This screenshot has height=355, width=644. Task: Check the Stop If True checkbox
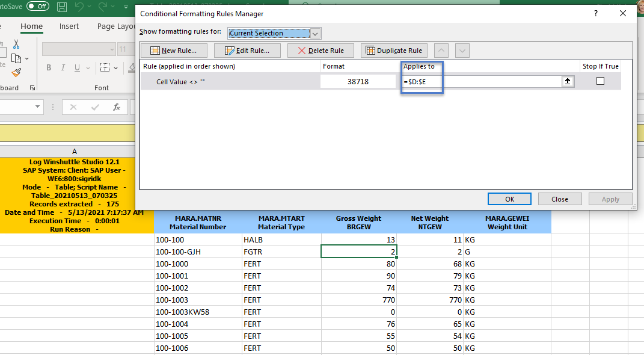(600, 81)
